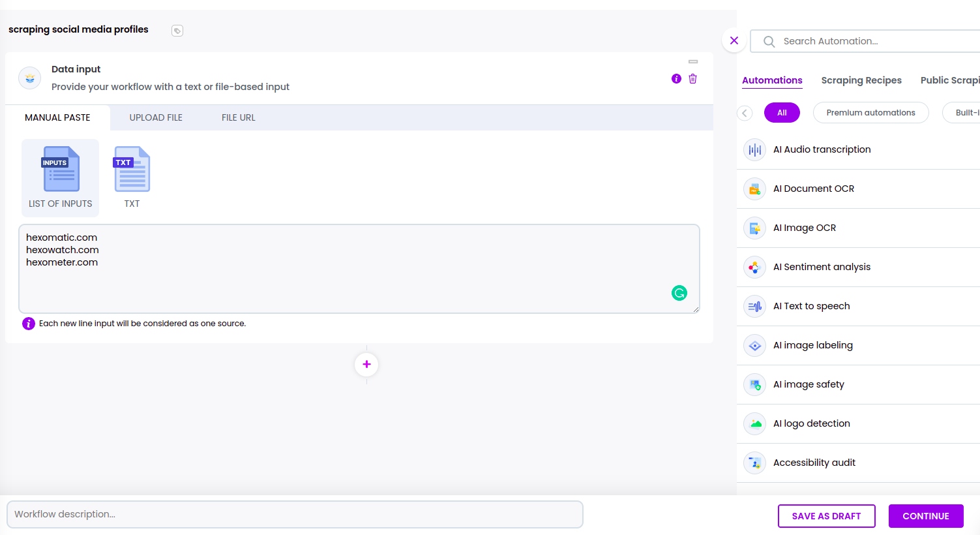
Task: Toggle the All automations filter pill
Action: pyautogui.click(x=782, y=112)
